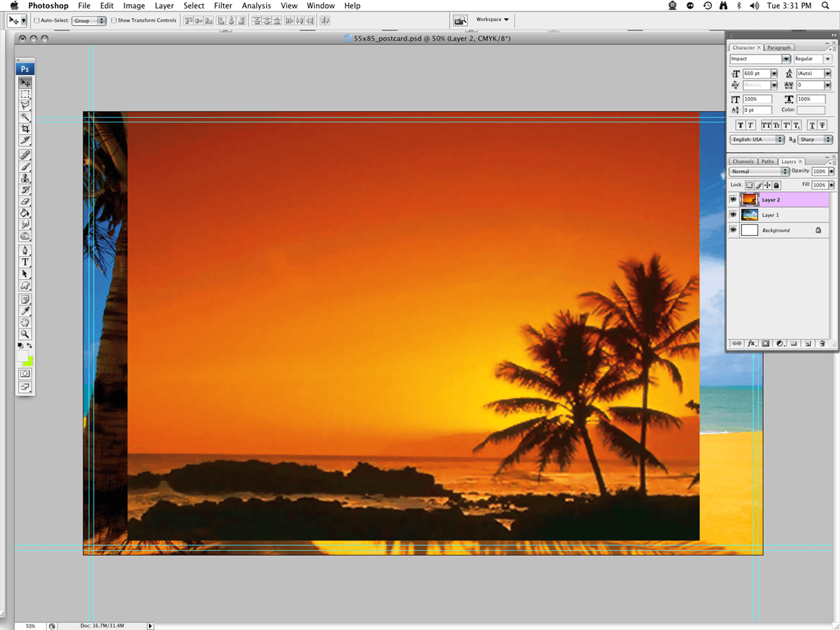Click the Faux Bold text style button
The image size is (840, 630).
point(740,125)
